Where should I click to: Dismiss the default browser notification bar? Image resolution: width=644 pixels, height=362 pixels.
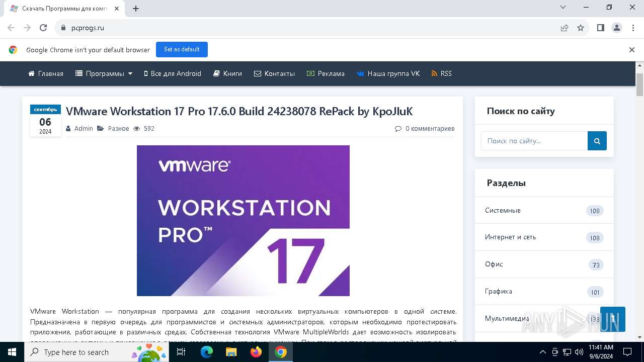632,50
